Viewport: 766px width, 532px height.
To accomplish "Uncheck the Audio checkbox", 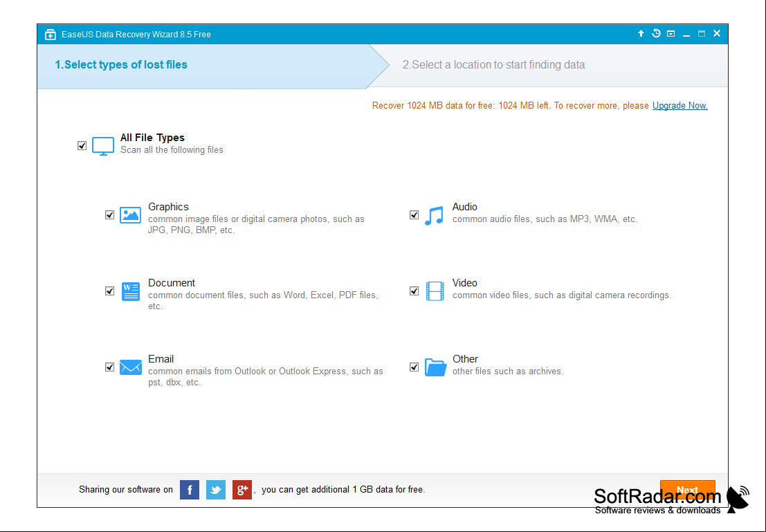I will (414, 215).
